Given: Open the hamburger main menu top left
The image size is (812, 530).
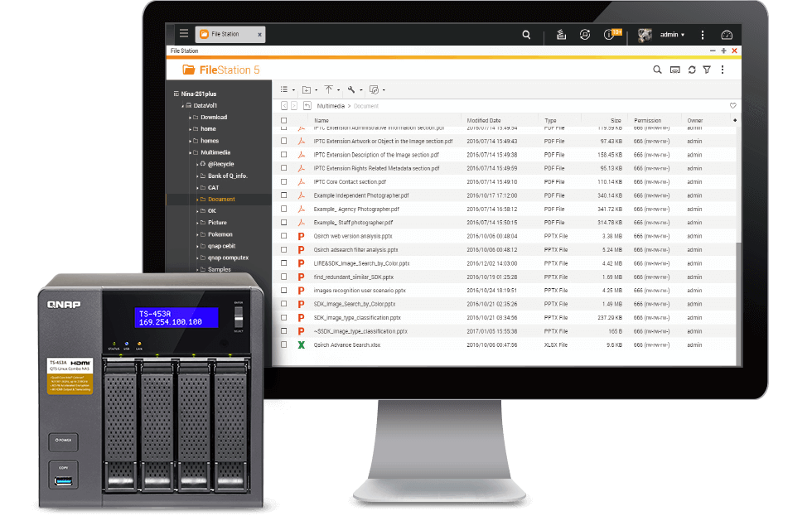Looking at the screenshot, I should (x=183, y=34).
